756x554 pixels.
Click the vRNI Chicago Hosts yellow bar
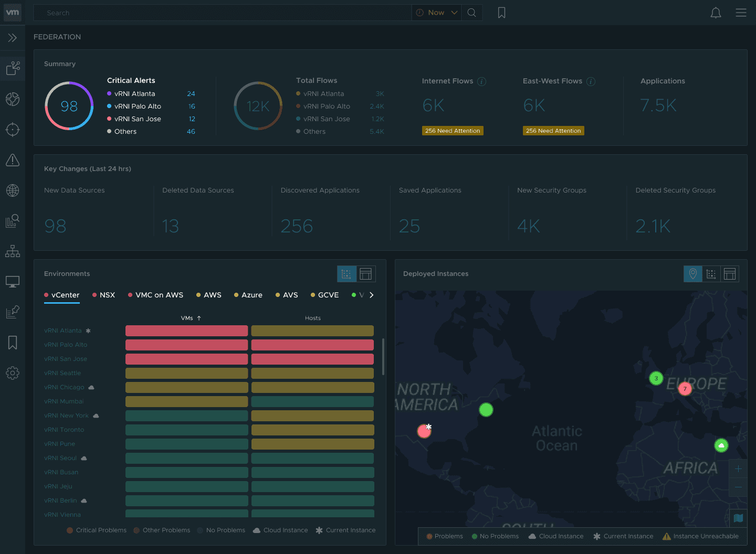coord(312,388)
